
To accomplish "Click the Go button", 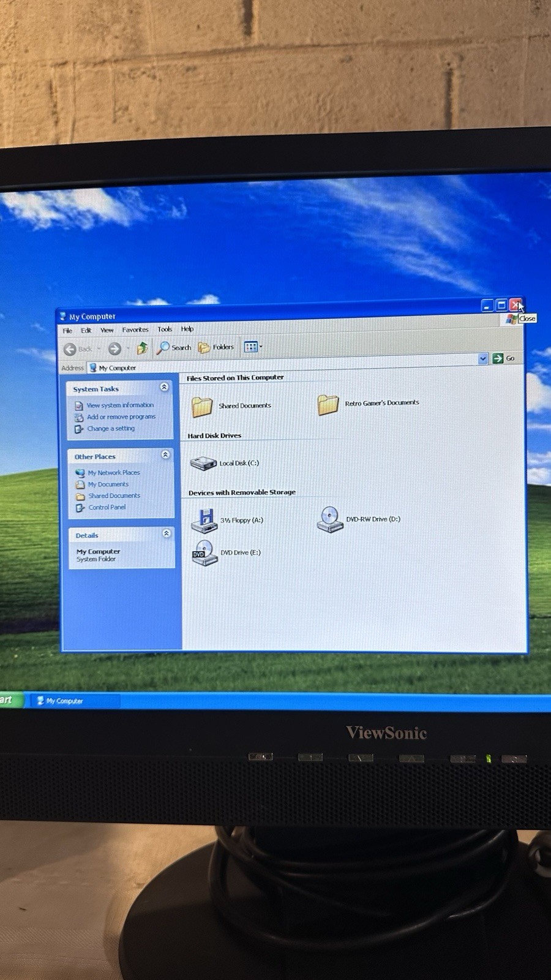I will pyautogui.click(x=504, y=358).
